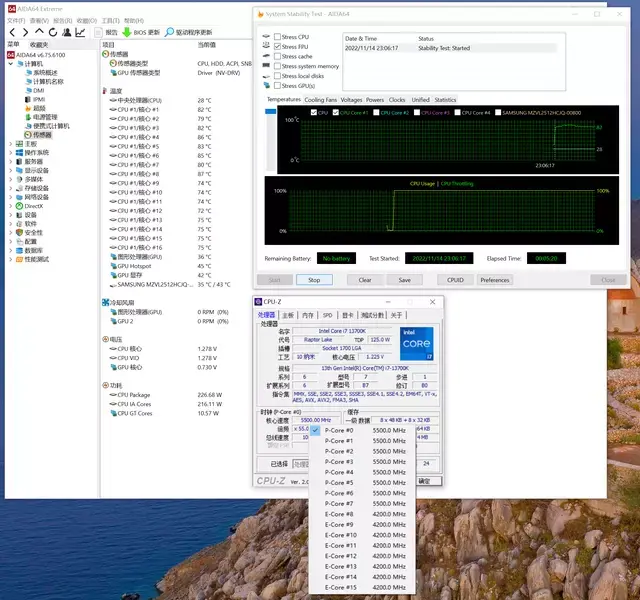Screen dimensions: 640x600
Task: Expand the 设备 tree node
Action: click(x=11, y=215)
